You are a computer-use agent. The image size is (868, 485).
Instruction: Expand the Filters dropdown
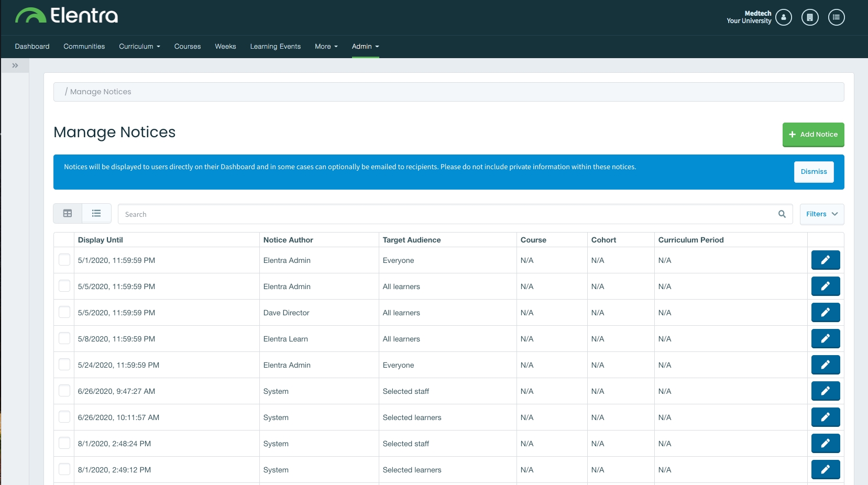[x=821, y=214]
